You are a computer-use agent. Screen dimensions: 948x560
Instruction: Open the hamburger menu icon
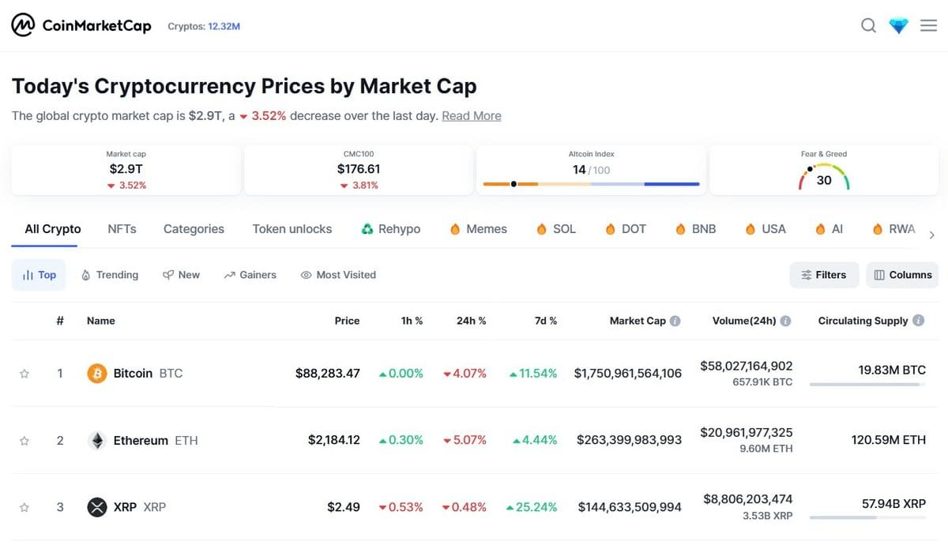point(929,26)
